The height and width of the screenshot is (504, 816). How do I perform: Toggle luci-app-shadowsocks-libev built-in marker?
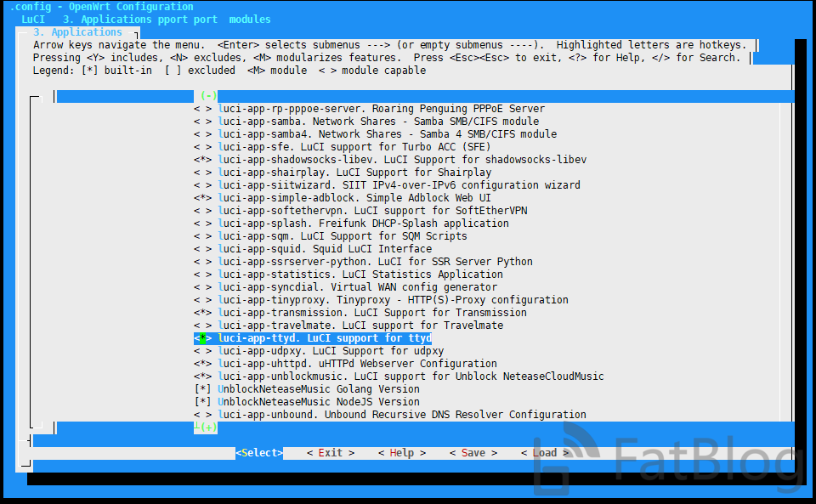(x=203, y=160)
